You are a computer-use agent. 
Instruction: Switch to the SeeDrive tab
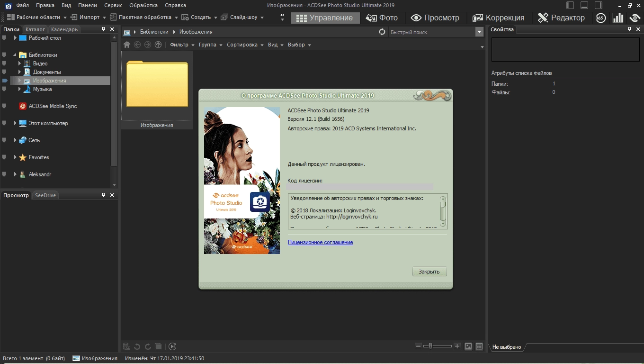(x=45, y=195)
